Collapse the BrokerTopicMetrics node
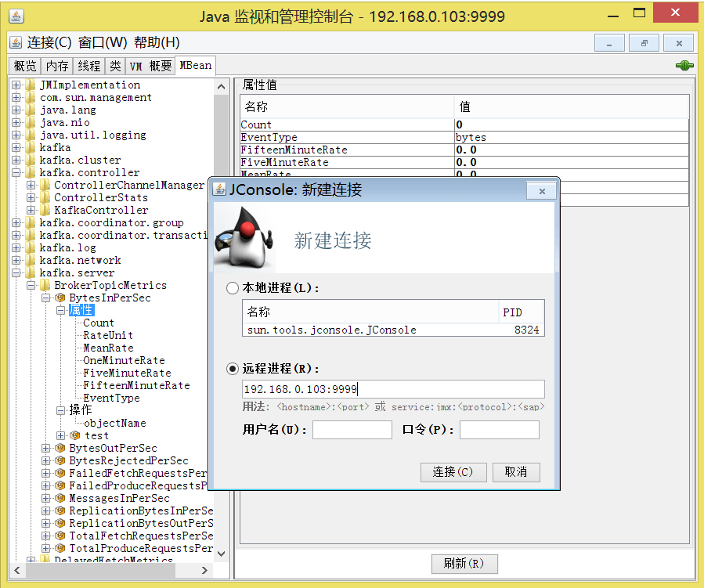Screen dimensions: 704x588 31,285
